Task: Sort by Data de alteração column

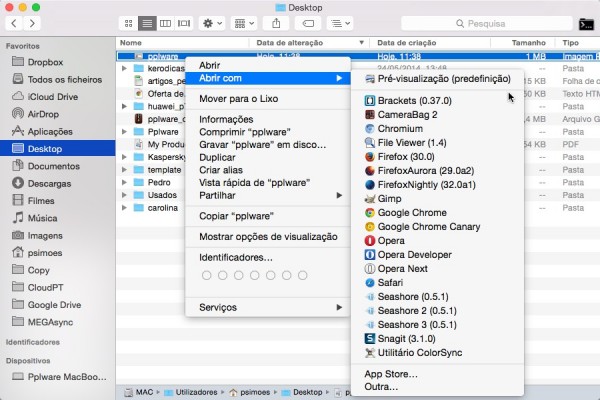Action: [x=310, y=43]
